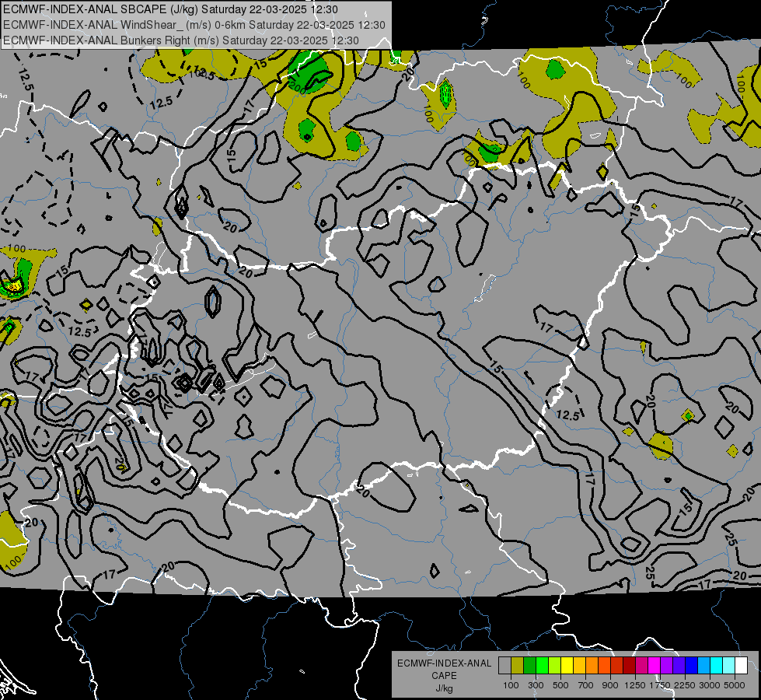Click the 300 tick label in the legend
Image resolution: width=761 pixels, height=700 pixels.
click(x=536, y=685)
